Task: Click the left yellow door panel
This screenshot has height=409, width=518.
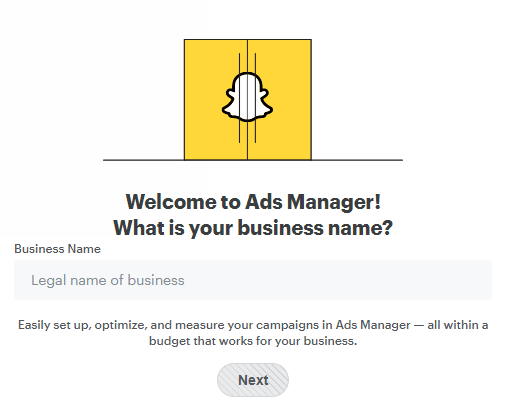Action: [216, 100]
